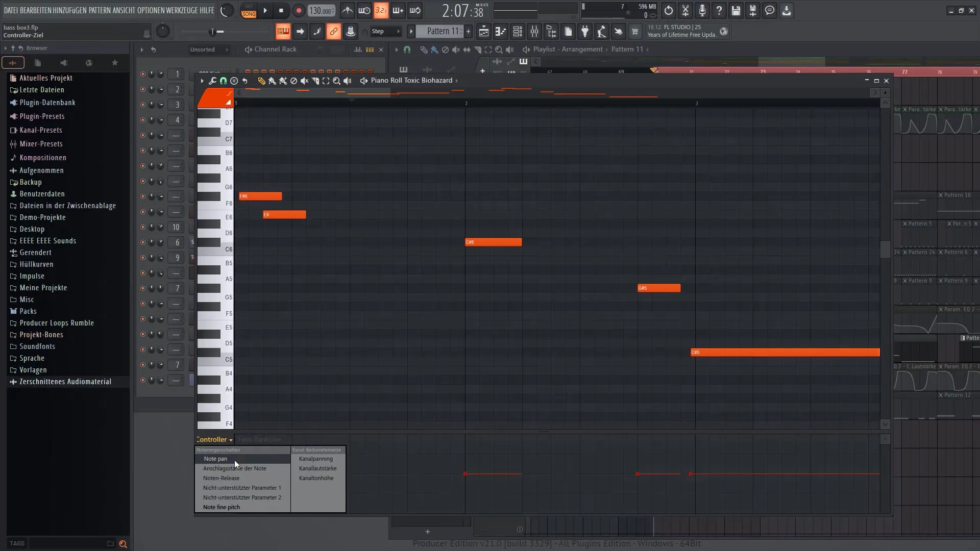Viewport: 980px width, 551px height.
Task: Choose Kanallautstärke in Kanal-Bedienelemente
Action: pos(317,468)
